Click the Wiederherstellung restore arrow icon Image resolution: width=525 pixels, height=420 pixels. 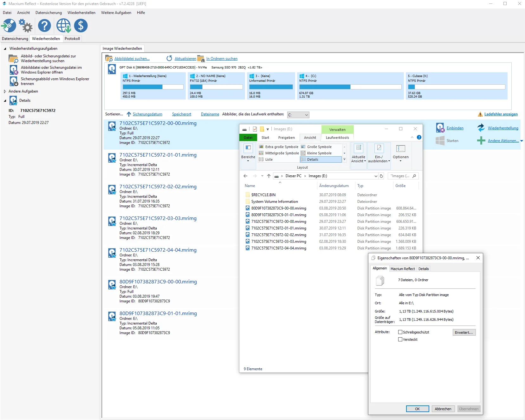pyautogui.click(x=481, y=128)
